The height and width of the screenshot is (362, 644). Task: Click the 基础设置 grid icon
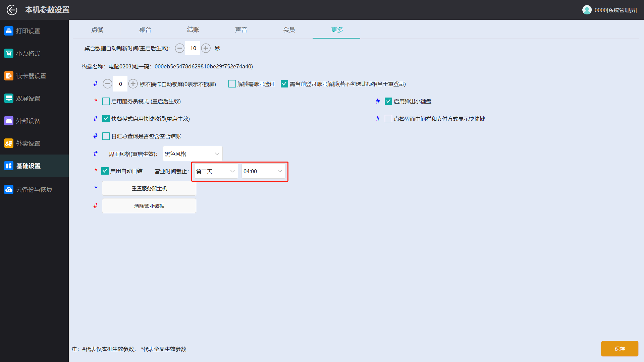click(x=9, y=166)
